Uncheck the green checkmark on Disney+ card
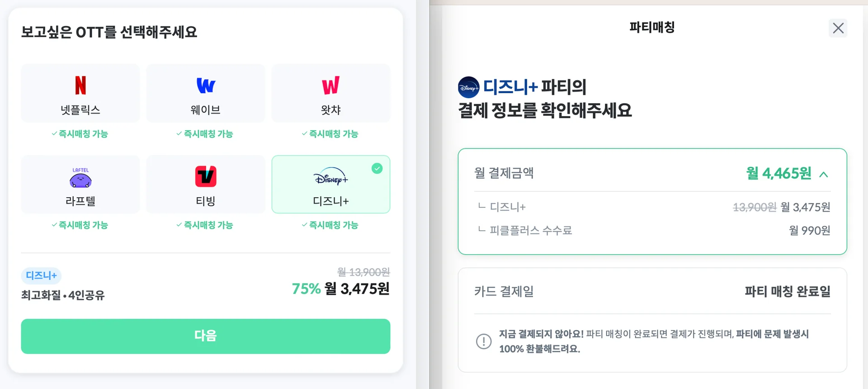The width and height of the screenshot is (868, 389). 377,169
